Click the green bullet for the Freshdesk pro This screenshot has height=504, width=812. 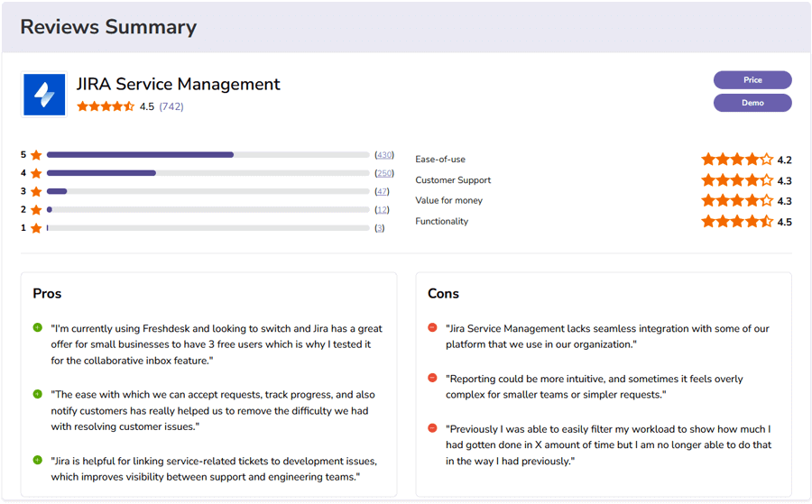click(x=37, y=327)
